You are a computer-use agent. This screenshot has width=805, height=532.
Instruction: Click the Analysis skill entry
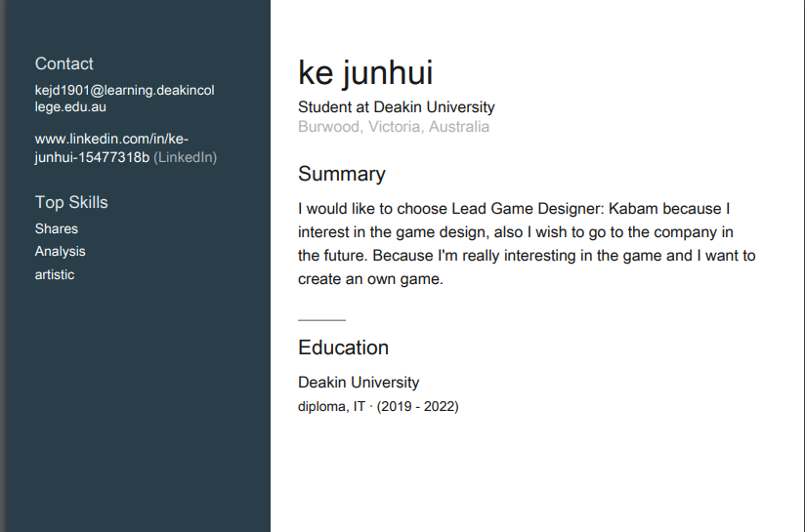click(x=61, y=251)
